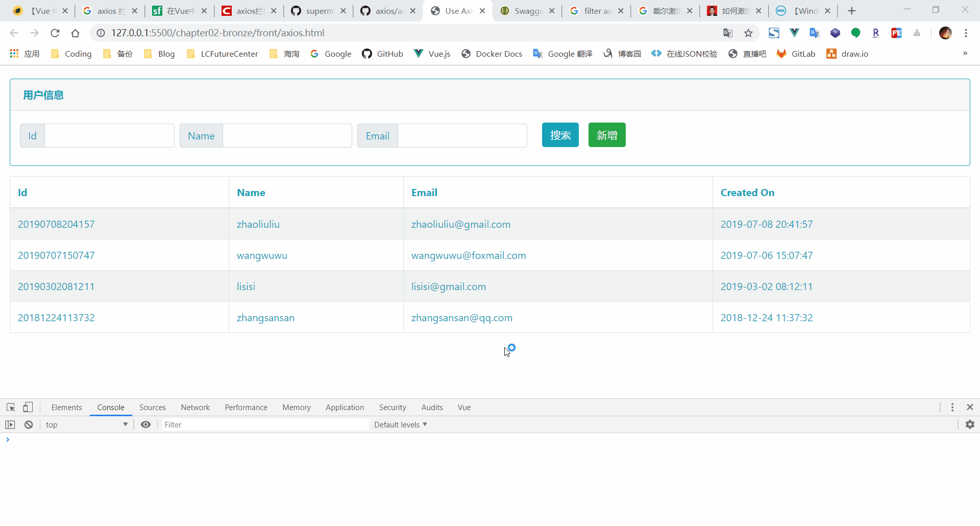The image size is (980, 526).
Task: Open the 博客园 bookmark
Action: 622,54
